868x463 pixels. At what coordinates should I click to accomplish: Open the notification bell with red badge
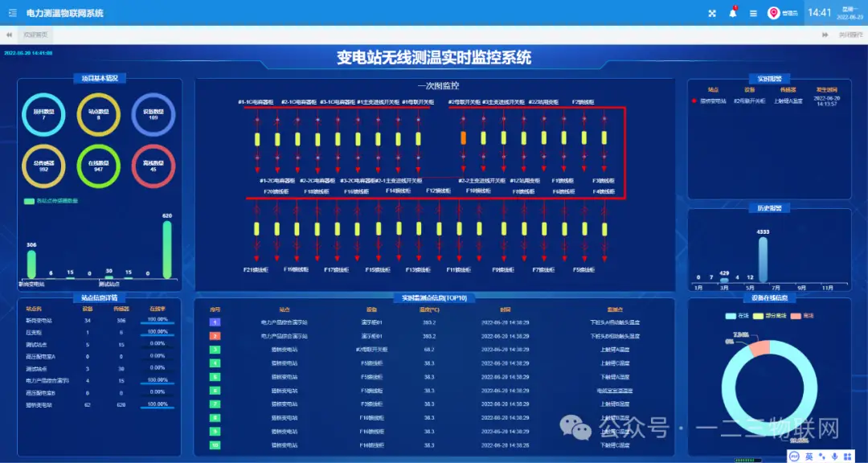tap(732, 12)
